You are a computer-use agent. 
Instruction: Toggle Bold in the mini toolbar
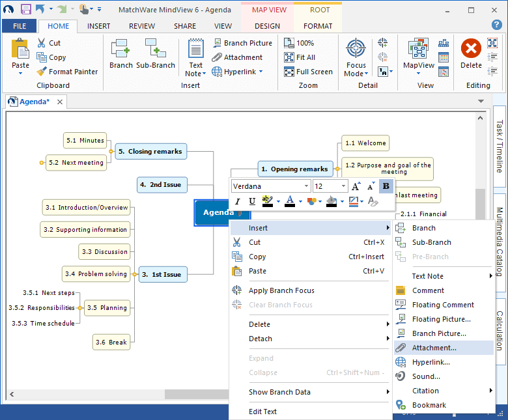tap(386, 186)
